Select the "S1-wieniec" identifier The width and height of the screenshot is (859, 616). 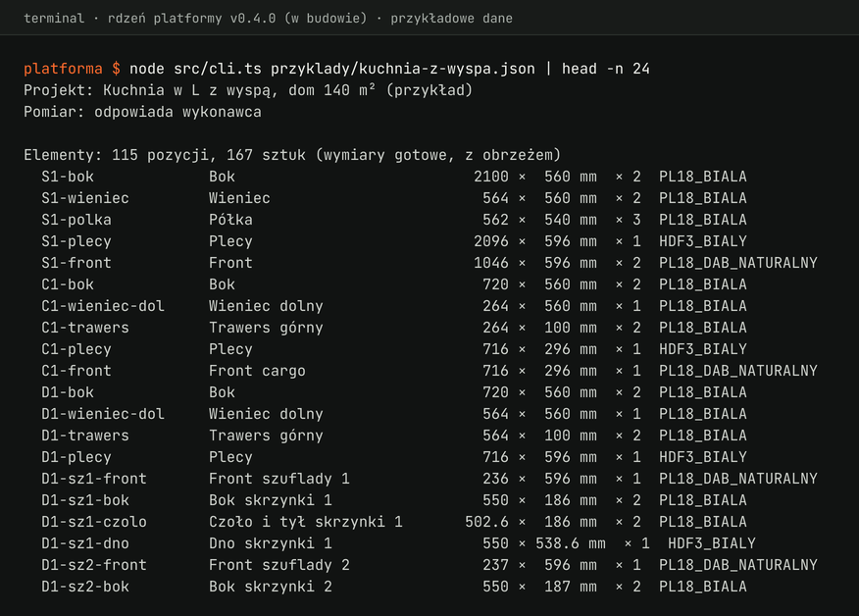tap(85, 198)
